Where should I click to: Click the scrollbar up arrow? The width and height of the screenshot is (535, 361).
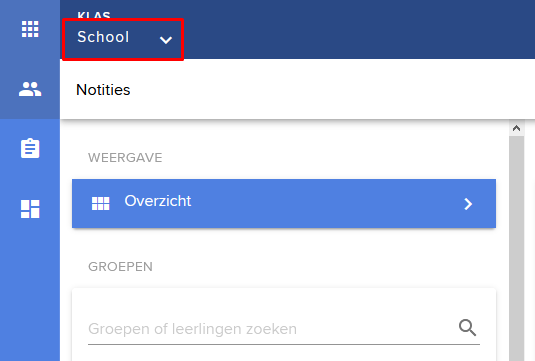[516, 128]
